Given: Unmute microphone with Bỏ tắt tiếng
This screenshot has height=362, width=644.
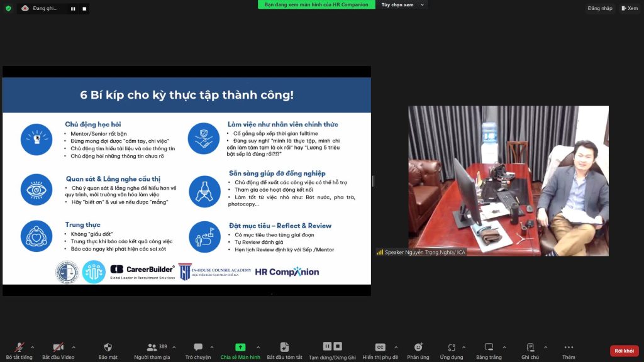Looking at the screenshot, I should pyautogui.click(x=19, y=348).
